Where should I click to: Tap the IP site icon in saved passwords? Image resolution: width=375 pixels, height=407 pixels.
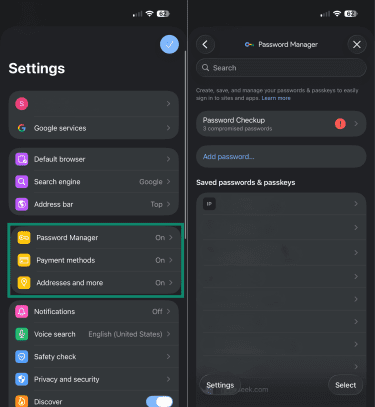point(209,204)
